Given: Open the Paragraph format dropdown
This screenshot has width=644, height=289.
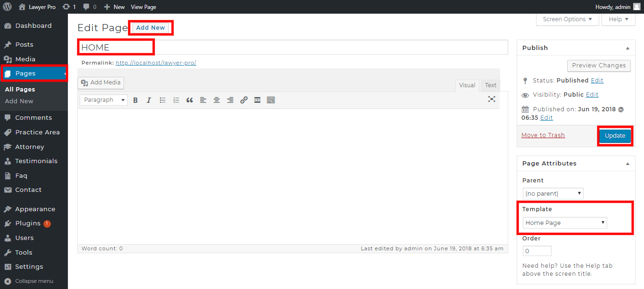Looking at the screenshot, I should tap(104, 100).
